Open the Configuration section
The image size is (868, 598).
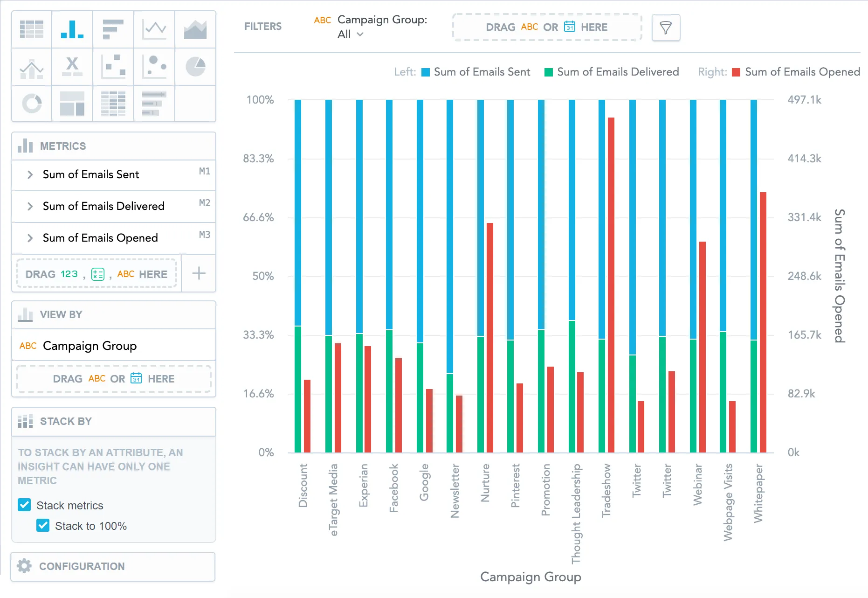point(82,566)
